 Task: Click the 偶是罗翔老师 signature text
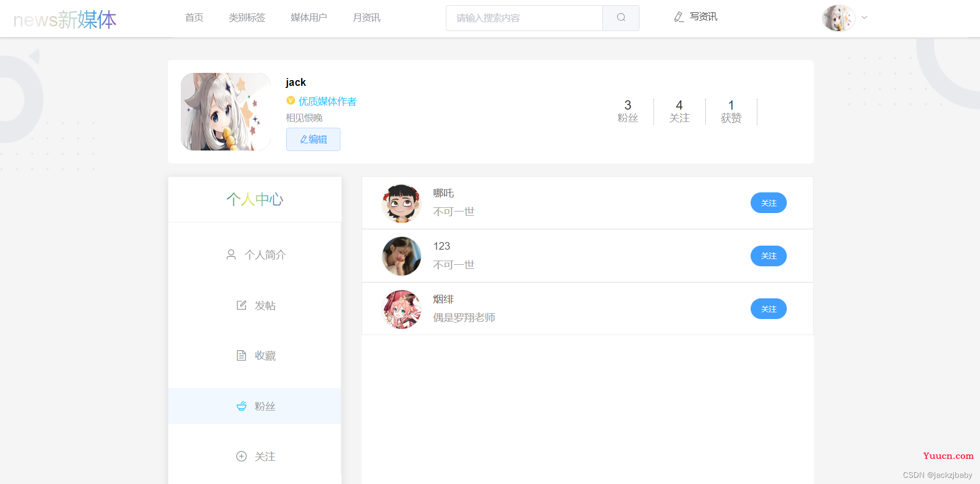pos(464,317)
